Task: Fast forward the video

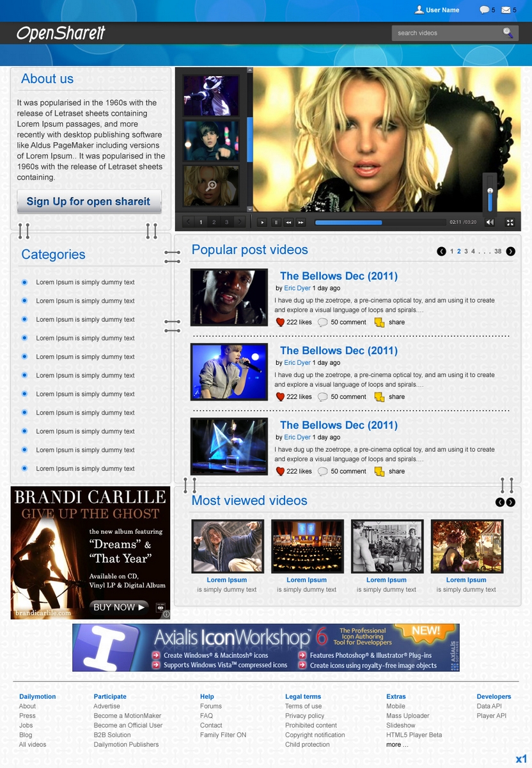Action: (x=301, y=222)
